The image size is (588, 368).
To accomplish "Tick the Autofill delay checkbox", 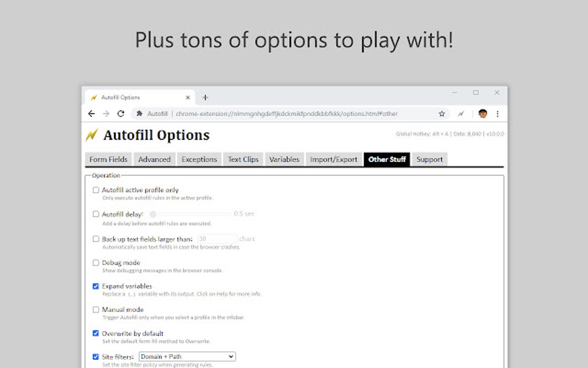I will coord(96,214).
